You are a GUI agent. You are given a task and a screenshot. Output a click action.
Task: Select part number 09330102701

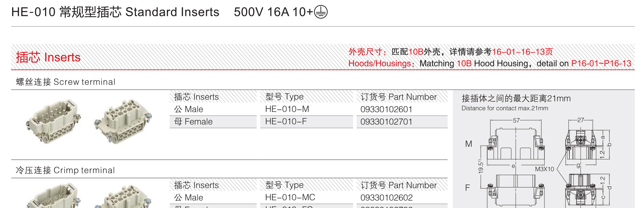(x=386, y=122)
